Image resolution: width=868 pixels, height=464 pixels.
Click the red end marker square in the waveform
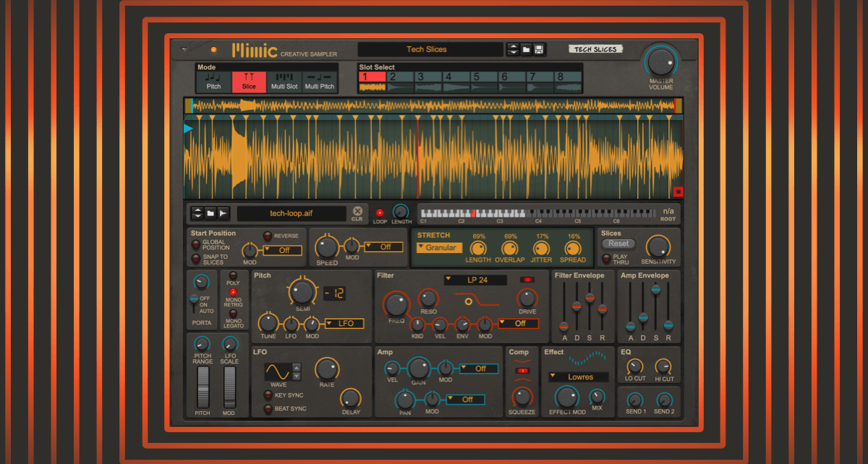click(678, 192)
